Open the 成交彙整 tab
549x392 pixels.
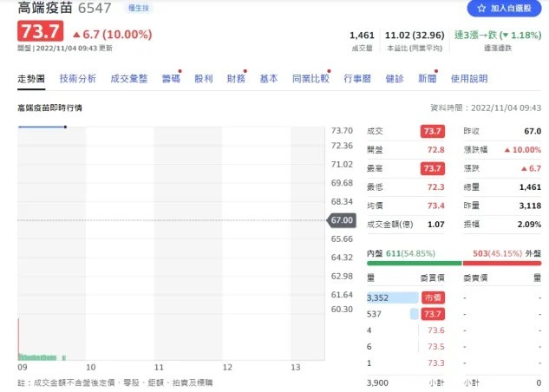129,79
